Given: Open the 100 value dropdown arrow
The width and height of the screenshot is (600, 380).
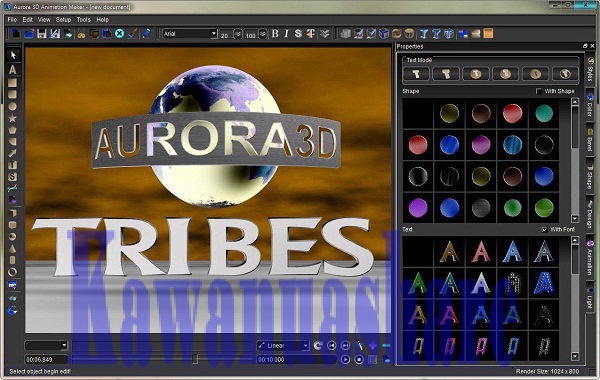Looking at the screenshot, I should click(262, 34).
